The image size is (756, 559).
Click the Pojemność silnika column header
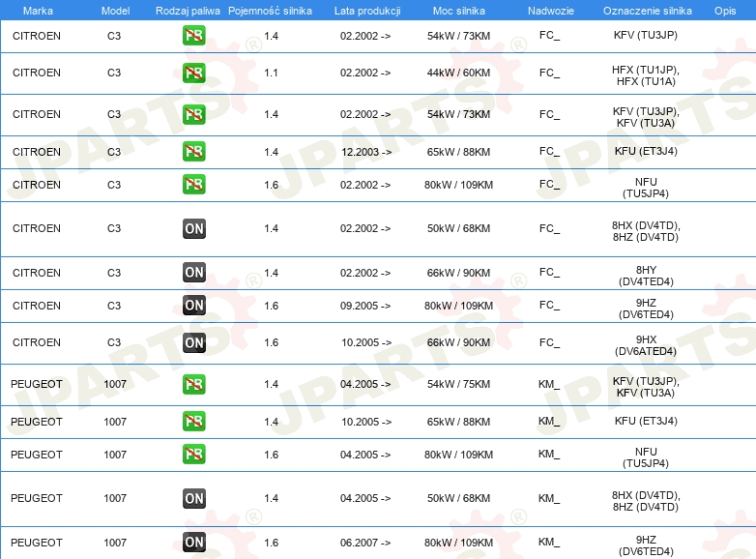click(x=270, y=11)
